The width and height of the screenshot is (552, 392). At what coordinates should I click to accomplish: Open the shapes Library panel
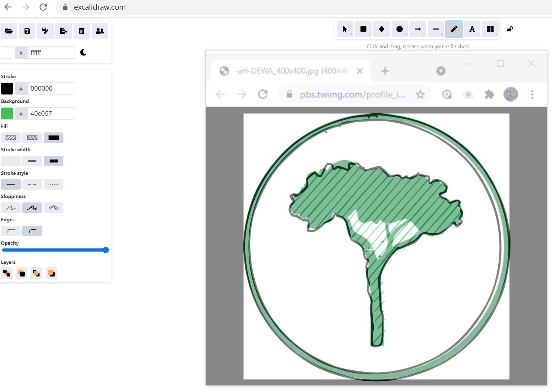click(x=490, y=29)
